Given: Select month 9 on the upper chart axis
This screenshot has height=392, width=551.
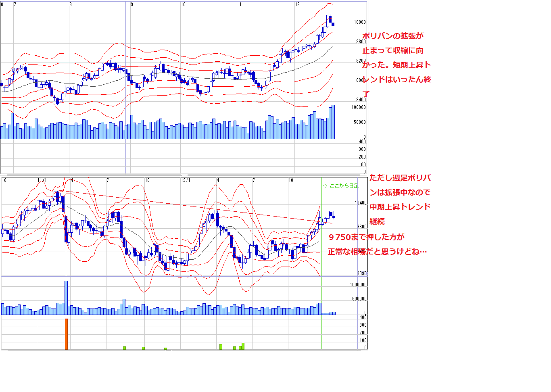Looking at the screenshot, I should pos(132,4).
